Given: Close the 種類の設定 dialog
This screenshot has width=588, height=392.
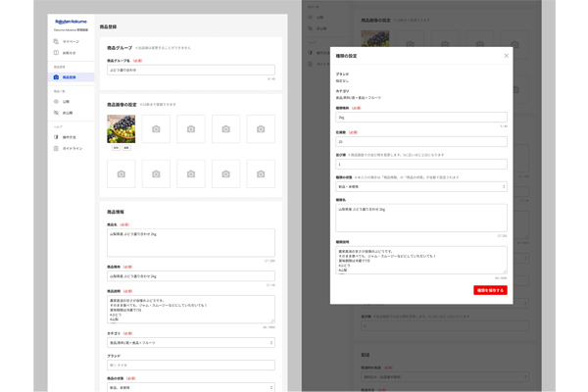Looking at the screenshot, I should point(506,56).
